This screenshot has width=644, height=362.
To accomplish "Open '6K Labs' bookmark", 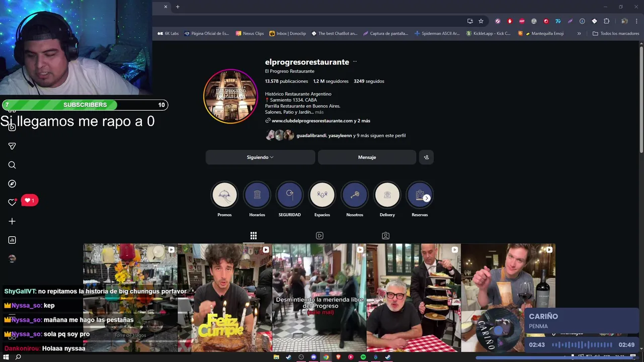I will 168,34.
